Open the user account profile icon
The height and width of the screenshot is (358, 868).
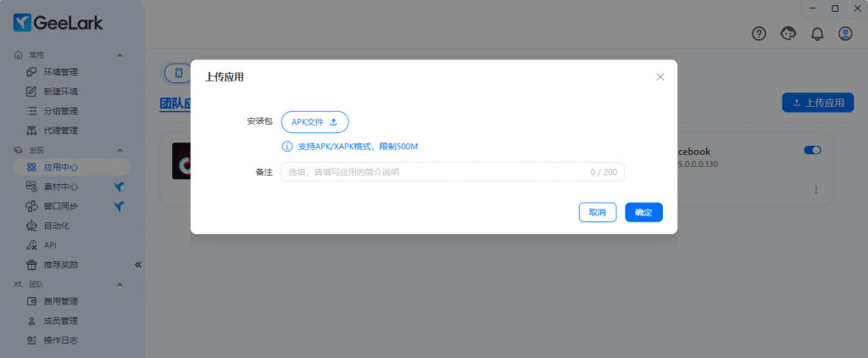[845, 34]
